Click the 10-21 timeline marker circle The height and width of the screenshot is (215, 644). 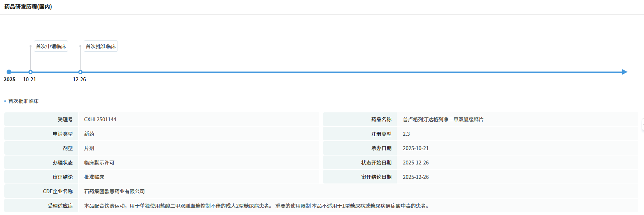[30, 72]
